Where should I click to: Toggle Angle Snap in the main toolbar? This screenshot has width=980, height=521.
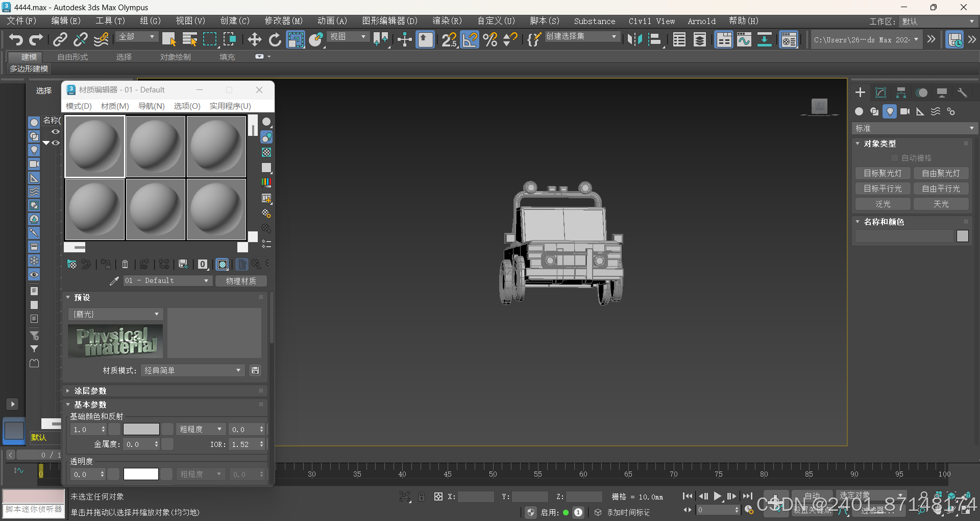click(x=469, y=39)
